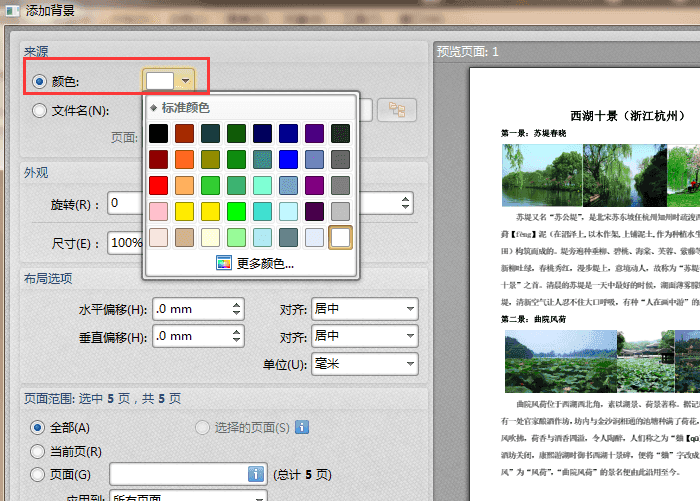Choose the 页面(G) radio button

coord(38,474)
